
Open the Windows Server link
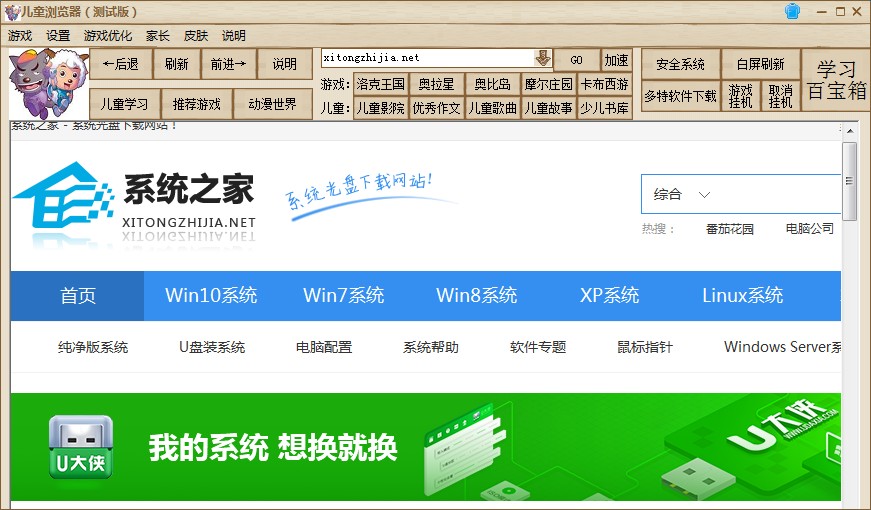[782, 347]
